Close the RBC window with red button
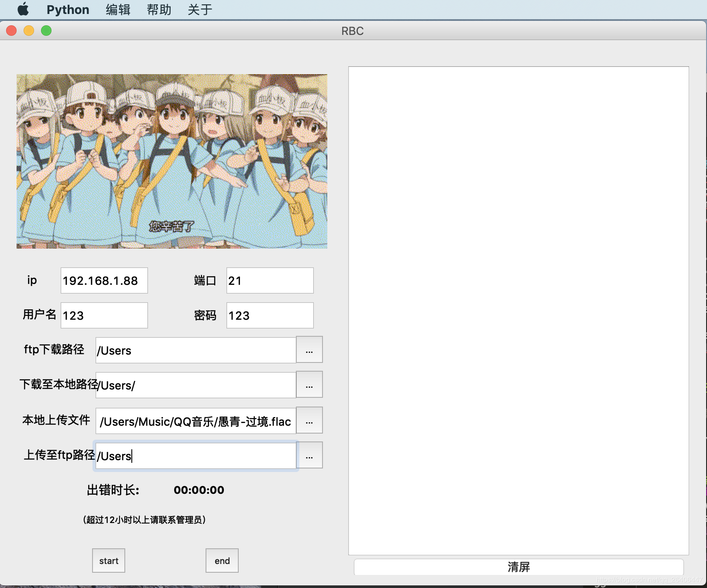 (11, 31)
